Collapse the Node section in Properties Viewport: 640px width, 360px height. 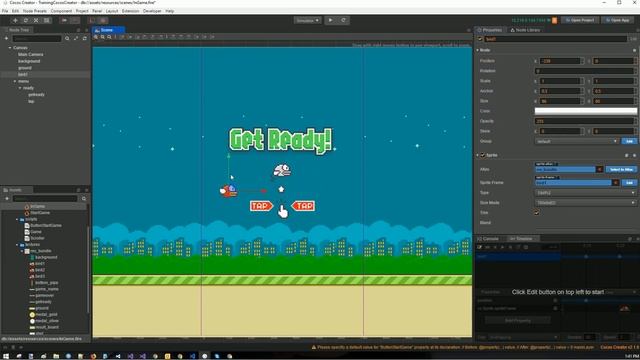pyautogui.click(x=478, y=50)
